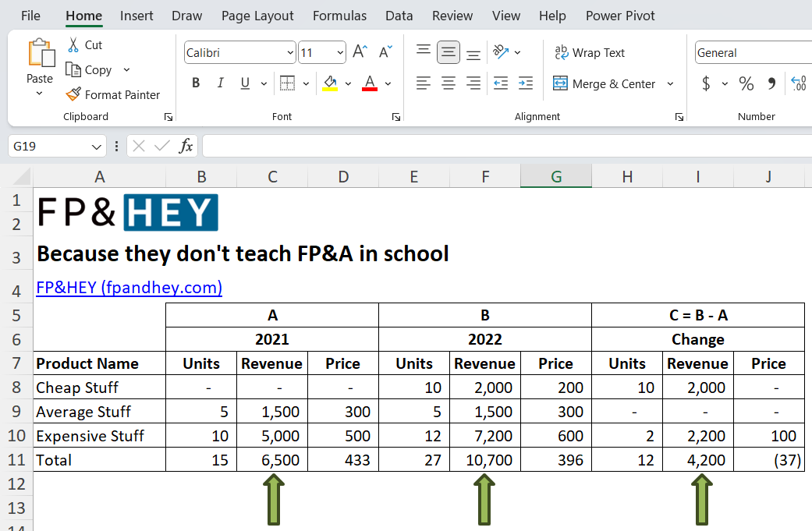812x531 pixels.
Task: Apply the Percent Style format
Action: 746,83
